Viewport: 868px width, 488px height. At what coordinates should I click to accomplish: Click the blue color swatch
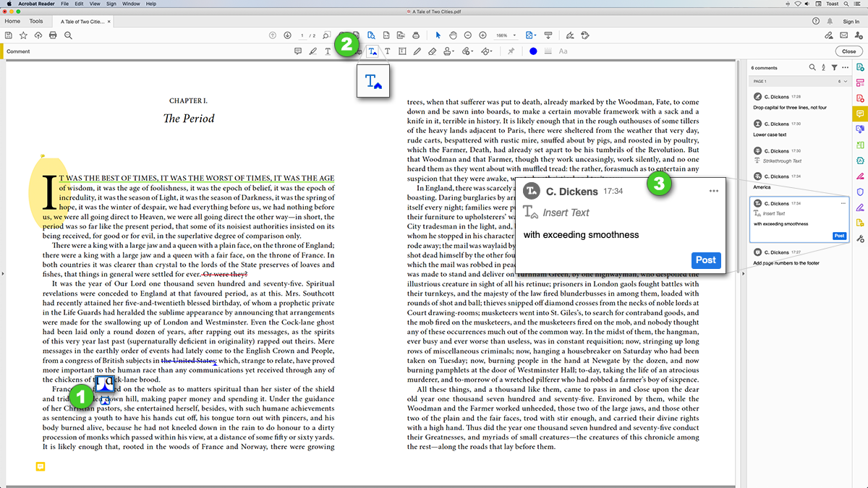(x=533, y=51)
